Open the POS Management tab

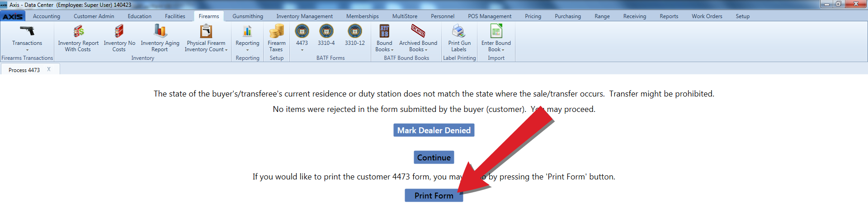point(490,16)
